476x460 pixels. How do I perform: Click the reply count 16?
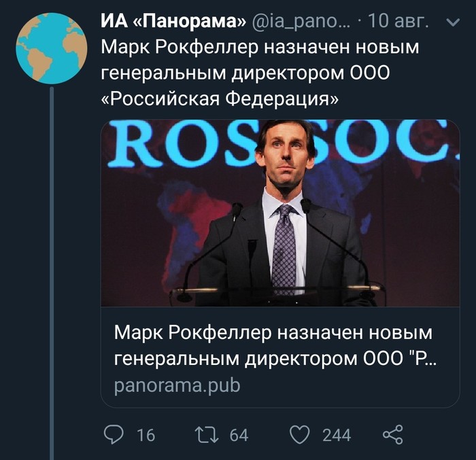[146, 435]
